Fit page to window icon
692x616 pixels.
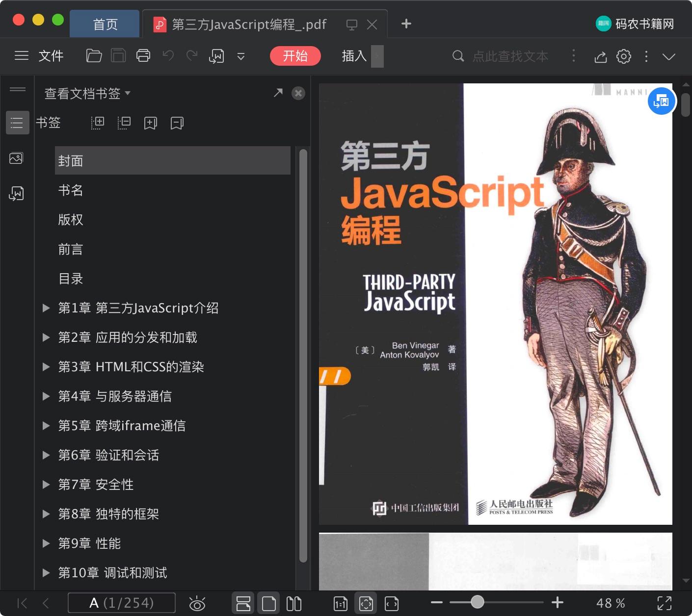366,603
